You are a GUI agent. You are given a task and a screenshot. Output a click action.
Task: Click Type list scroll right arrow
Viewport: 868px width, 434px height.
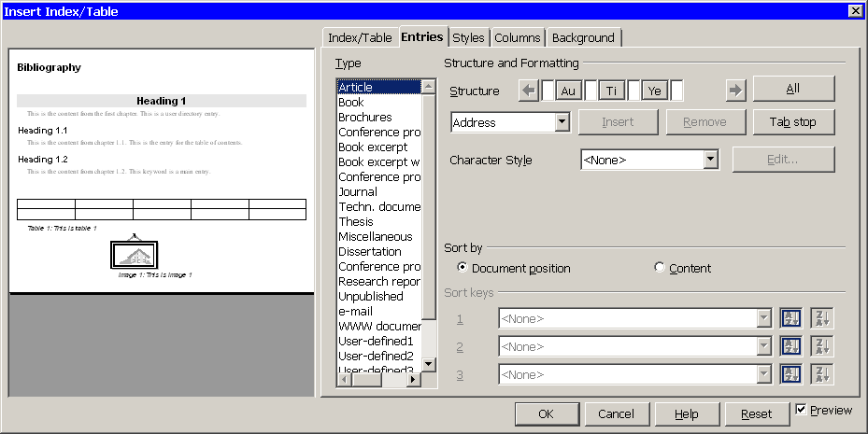(x=413, y=379)
